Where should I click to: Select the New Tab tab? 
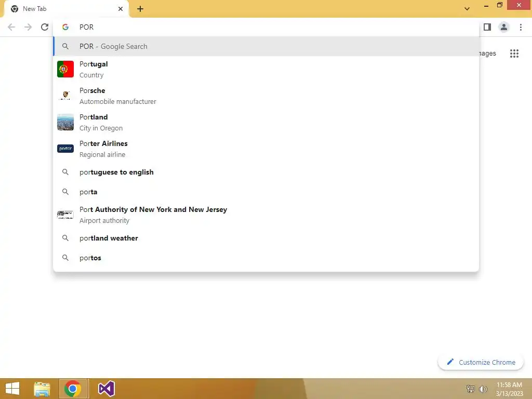(x=66, y=9)
